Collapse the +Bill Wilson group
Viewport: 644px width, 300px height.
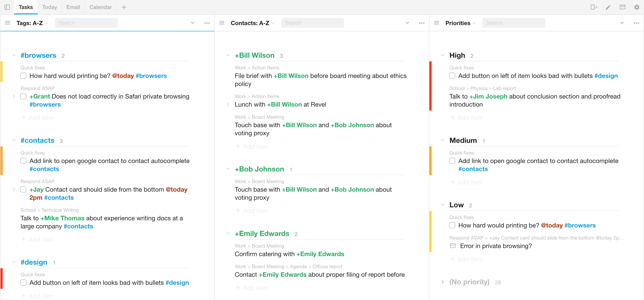pos(228,55)
